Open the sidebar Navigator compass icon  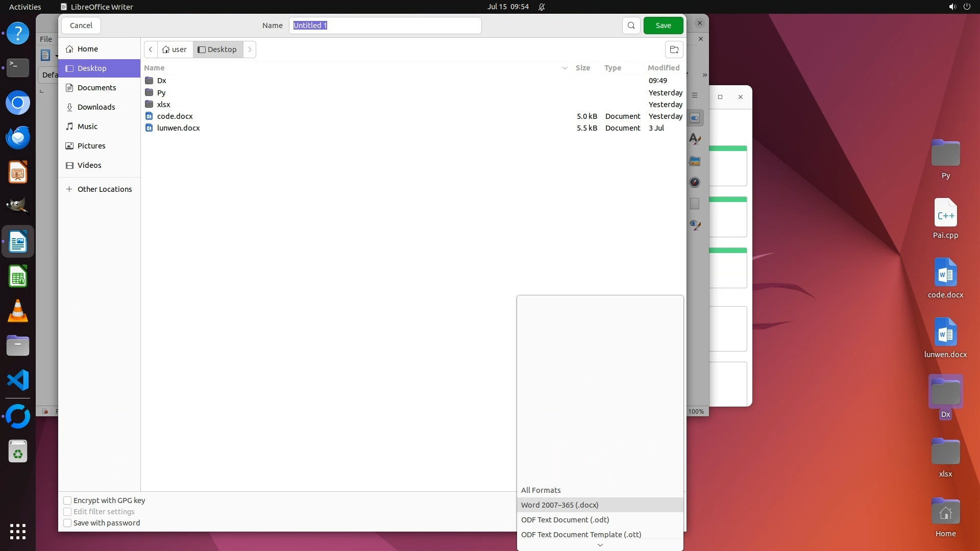click(695, 182)
